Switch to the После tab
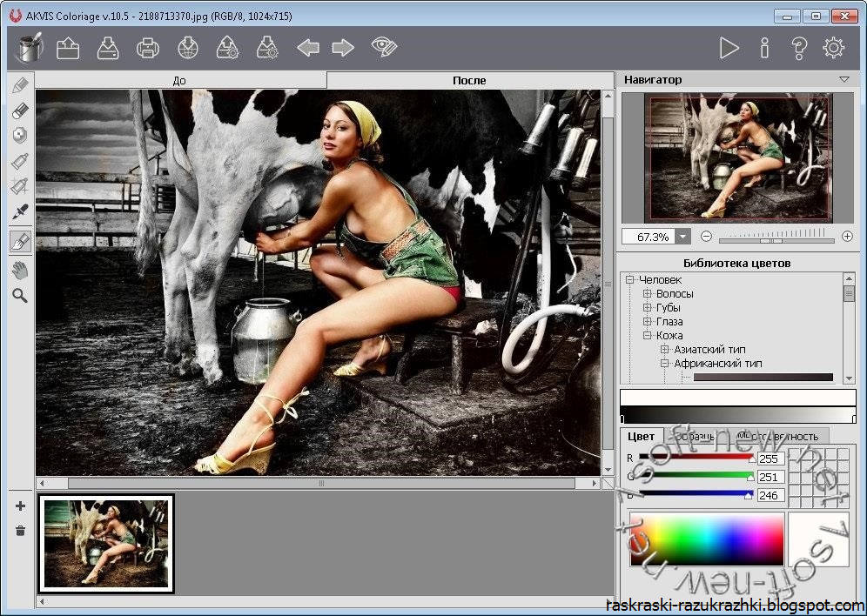 pyautogui.click(x=470, y=80)
